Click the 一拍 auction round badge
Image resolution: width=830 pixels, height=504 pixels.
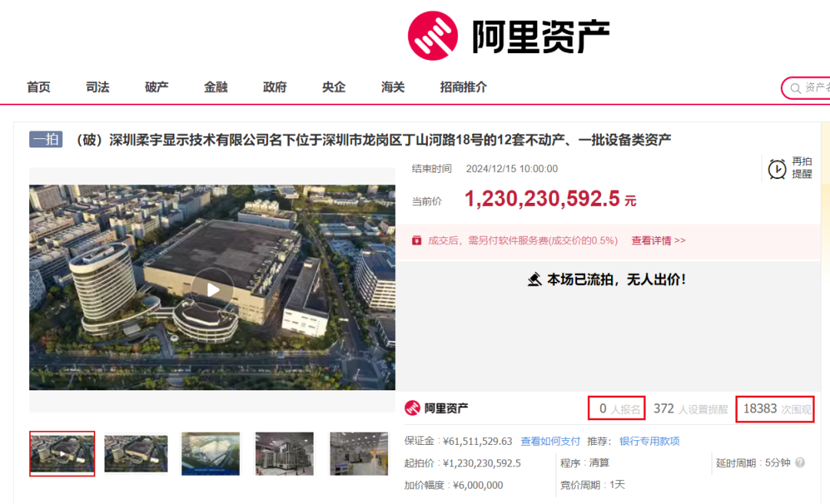click(x=45, y=139)
